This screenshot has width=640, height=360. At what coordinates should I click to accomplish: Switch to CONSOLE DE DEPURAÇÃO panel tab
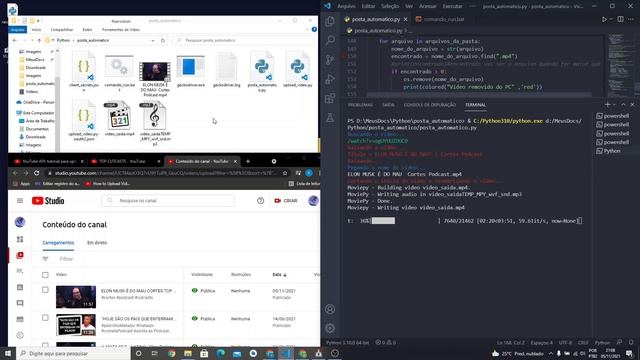[429, 105]
